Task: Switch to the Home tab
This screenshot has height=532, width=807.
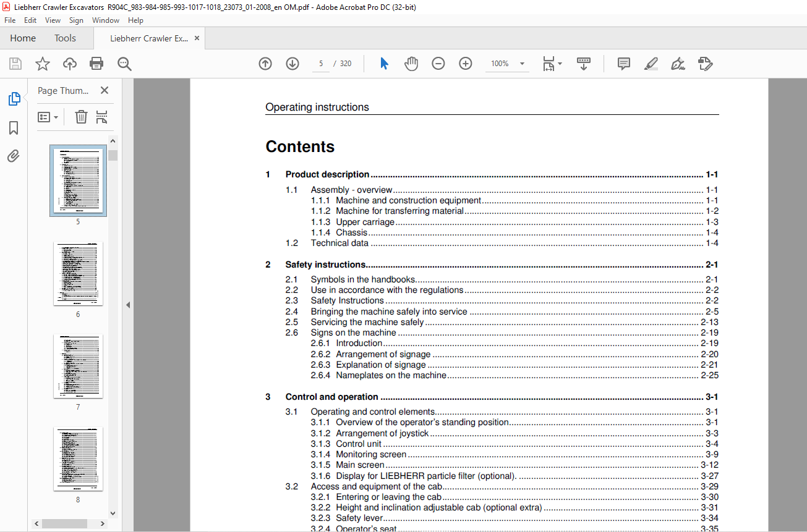Action: pos(23,38)
